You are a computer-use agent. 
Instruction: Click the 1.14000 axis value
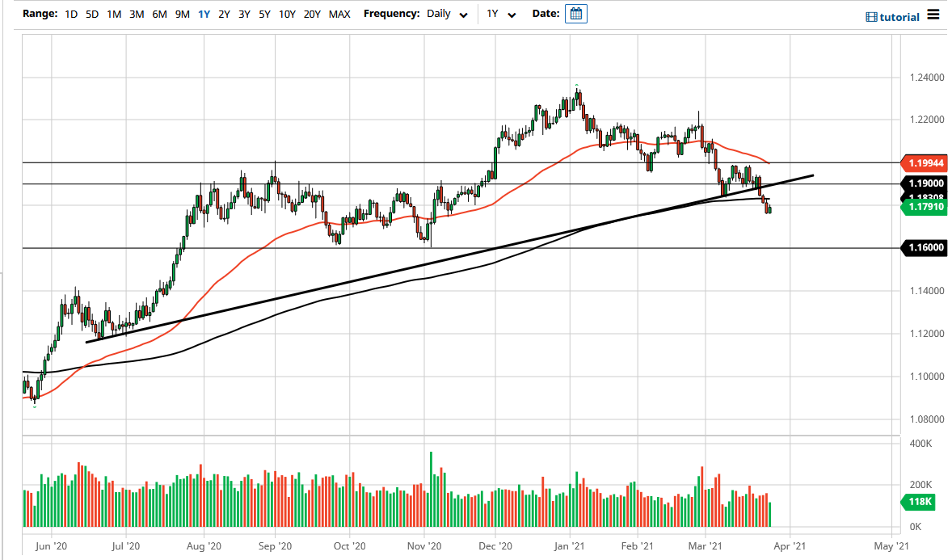pos(926,291)
